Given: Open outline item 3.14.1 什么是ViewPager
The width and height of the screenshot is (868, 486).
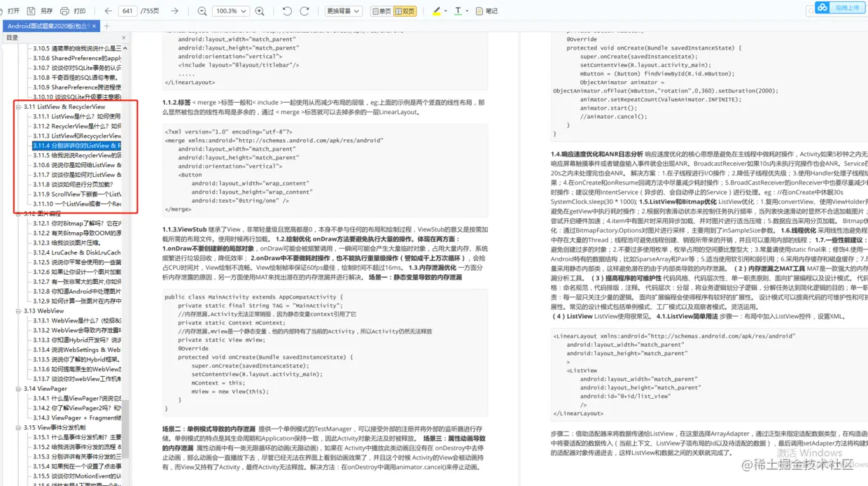Looking at the screenshot, I should (x=77, y=398).
